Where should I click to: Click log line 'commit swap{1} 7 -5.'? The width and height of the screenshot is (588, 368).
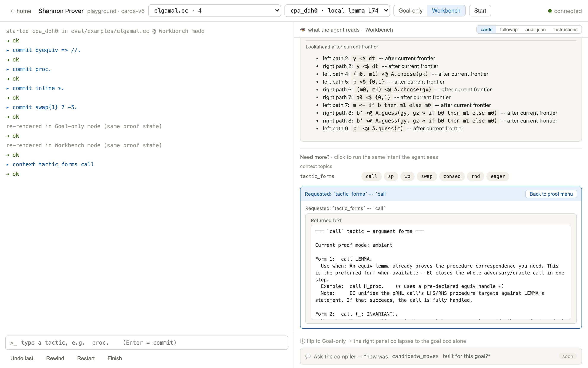(x=45, y=107)
